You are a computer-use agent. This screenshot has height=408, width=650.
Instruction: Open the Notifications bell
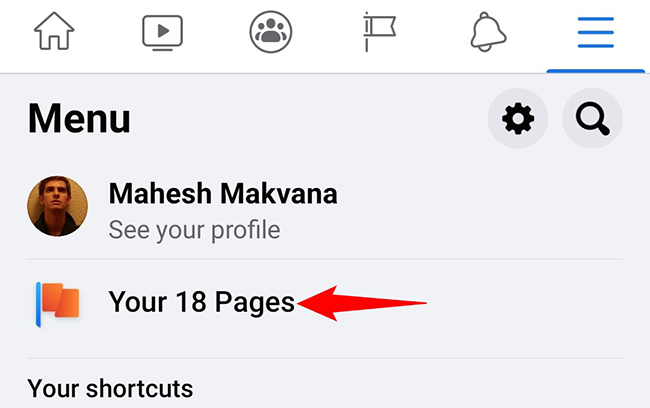pos(487,32)
